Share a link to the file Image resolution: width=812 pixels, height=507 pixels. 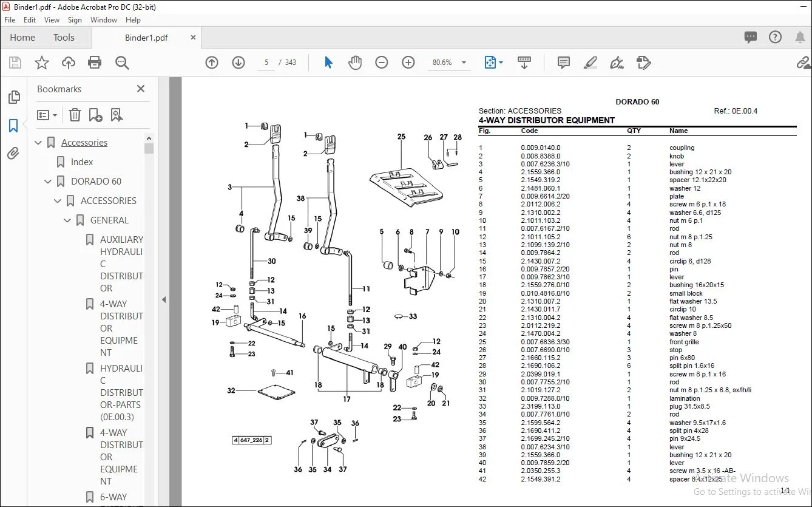pyautogui.click(x=804, y=63)
